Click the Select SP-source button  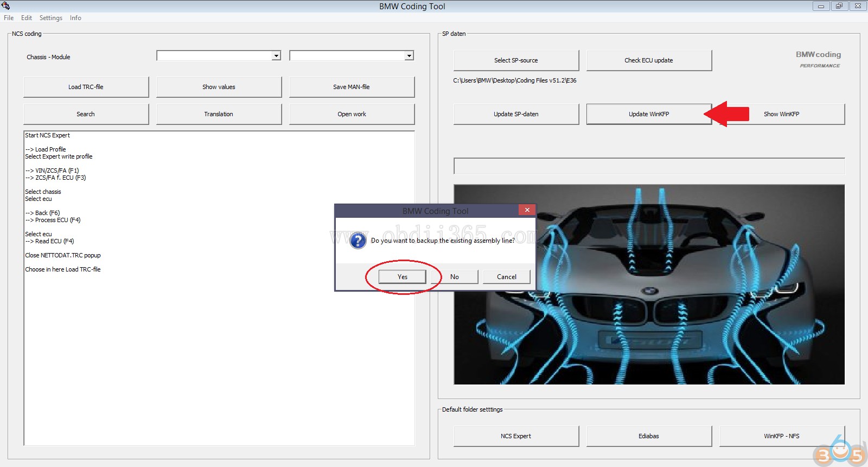coord(516,60)
